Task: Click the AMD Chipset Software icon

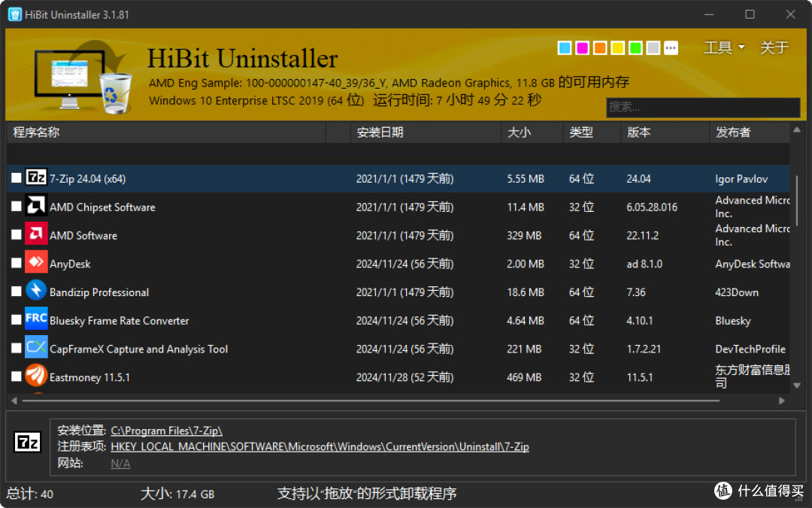Action: click(36, 206)
